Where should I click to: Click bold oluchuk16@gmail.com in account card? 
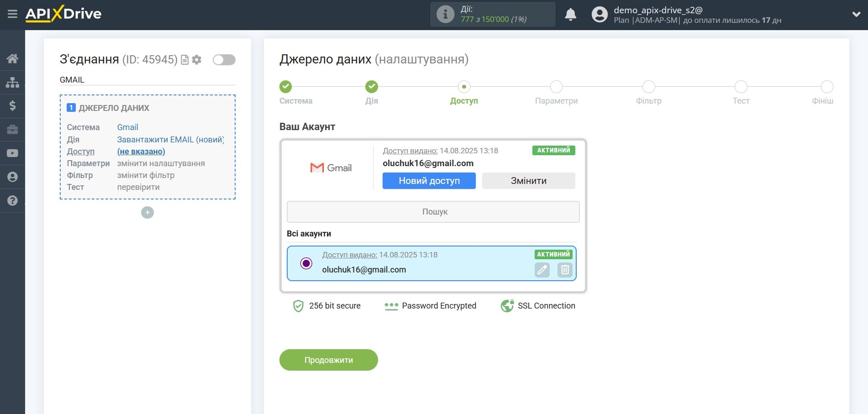(428, 163)
